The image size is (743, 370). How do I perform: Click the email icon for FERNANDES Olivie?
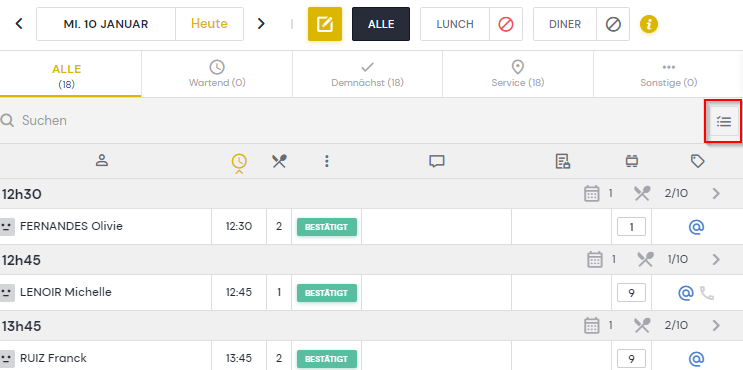coord(696,227)
